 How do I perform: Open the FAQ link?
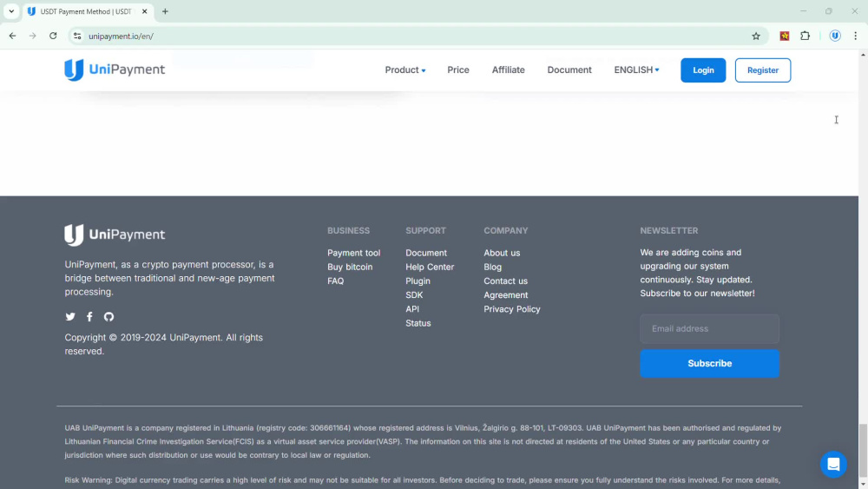[x=335, y=281]
